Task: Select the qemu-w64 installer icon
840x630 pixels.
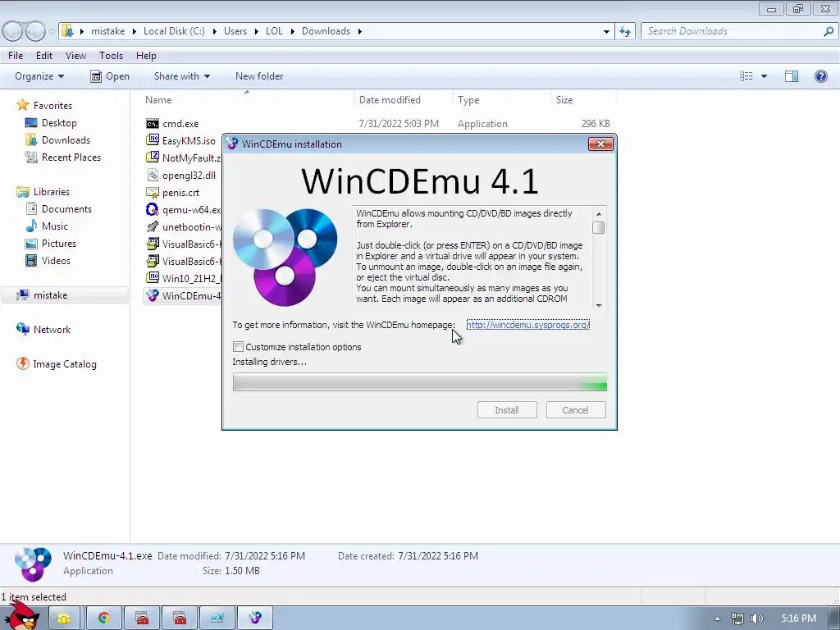Action: 153,209
